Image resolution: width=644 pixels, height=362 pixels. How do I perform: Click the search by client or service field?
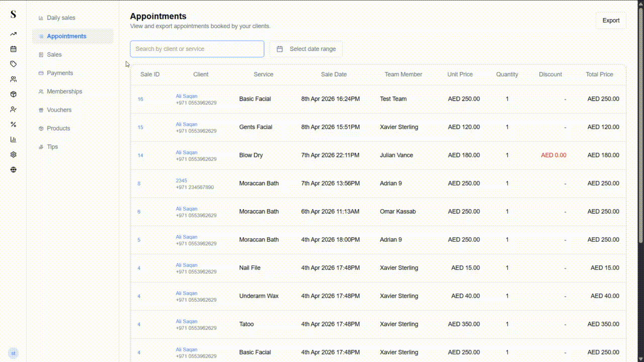coord(197,49)
